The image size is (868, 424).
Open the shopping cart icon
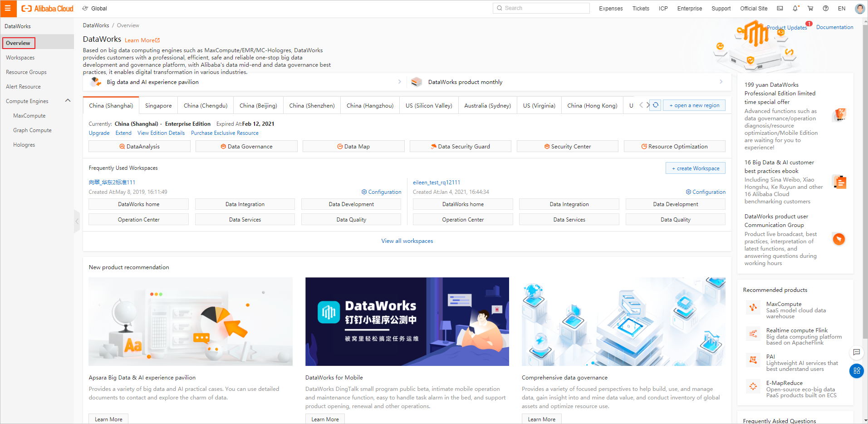click(x=810, y=8)
